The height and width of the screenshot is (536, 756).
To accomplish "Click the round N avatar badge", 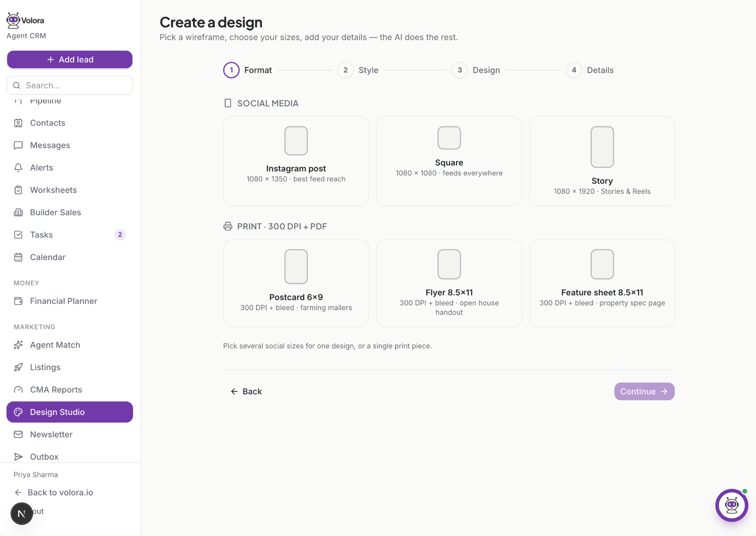I will coord(22,514).
